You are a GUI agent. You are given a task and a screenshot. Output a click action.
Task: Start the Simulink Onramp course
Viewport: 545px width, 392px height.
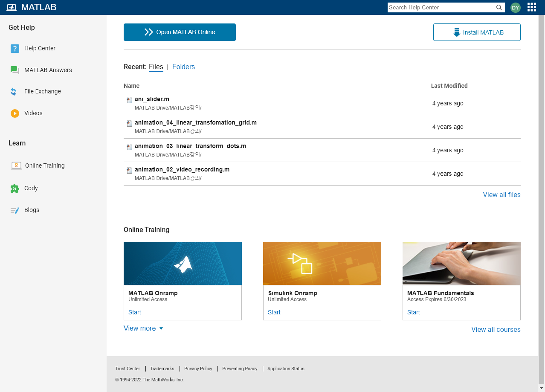pyautogui.click(x=274, y=313)
